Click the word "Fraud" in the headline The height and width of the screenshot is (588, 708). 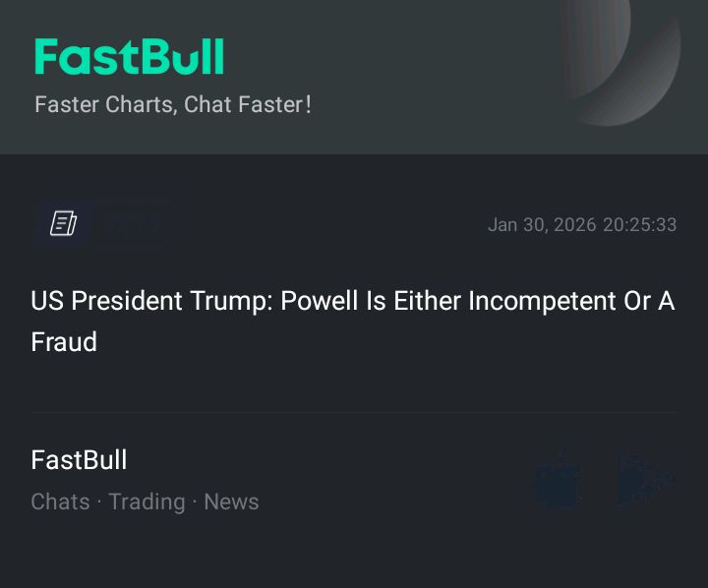pos(64,342)
